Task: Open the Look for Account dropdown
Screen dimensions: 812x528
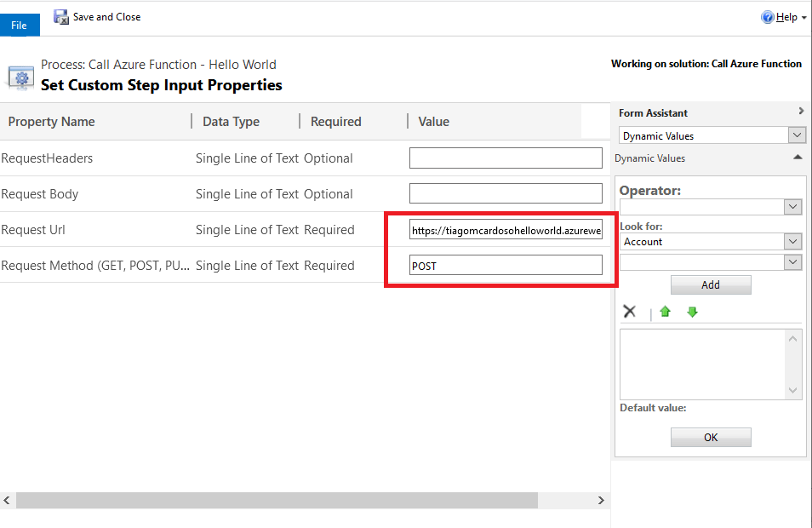Action: [792, 242]
